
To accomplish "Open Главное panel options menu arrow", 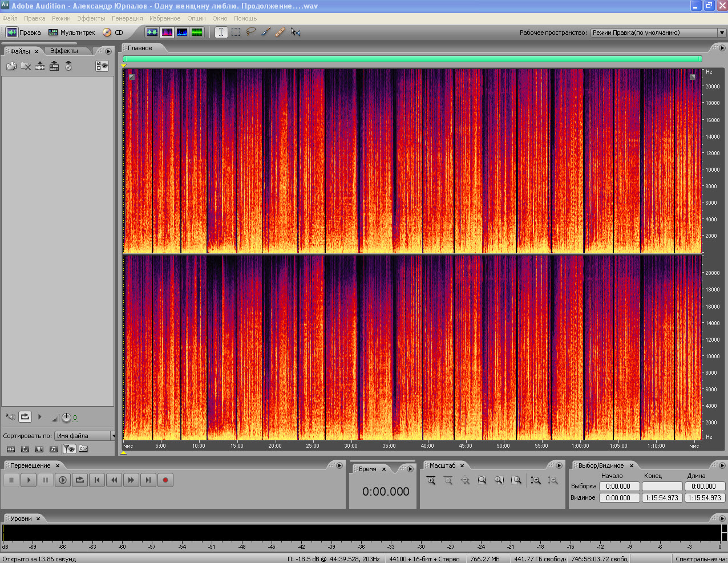I will pos(721,48).
